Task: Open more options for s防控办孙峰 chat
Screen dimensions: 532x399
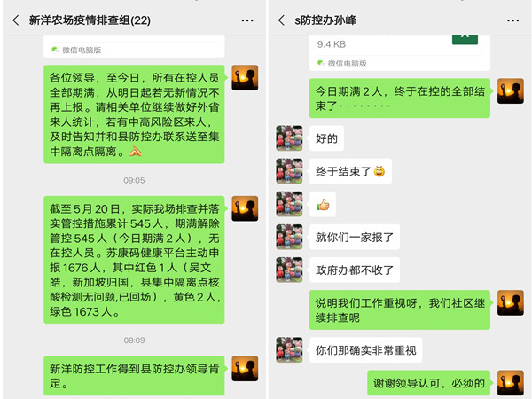Action: pyautogui.click(x=512, y=20)
